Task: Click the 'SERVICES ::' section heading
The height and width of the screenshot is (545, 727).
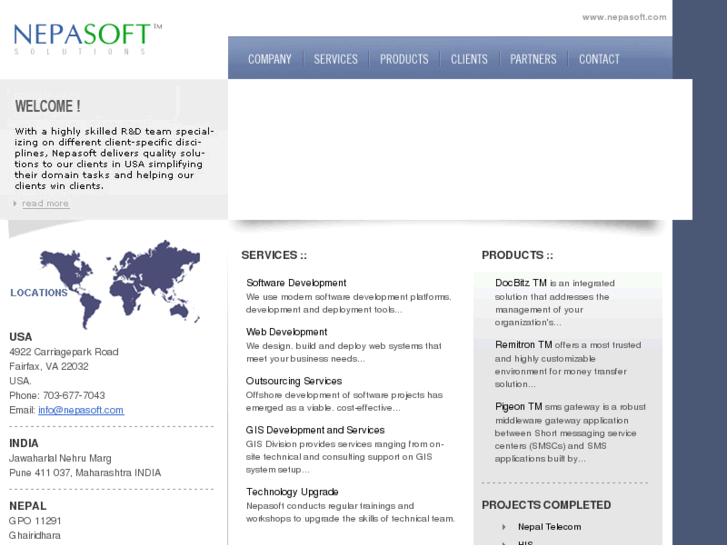Action: click(x=274, y=255)
